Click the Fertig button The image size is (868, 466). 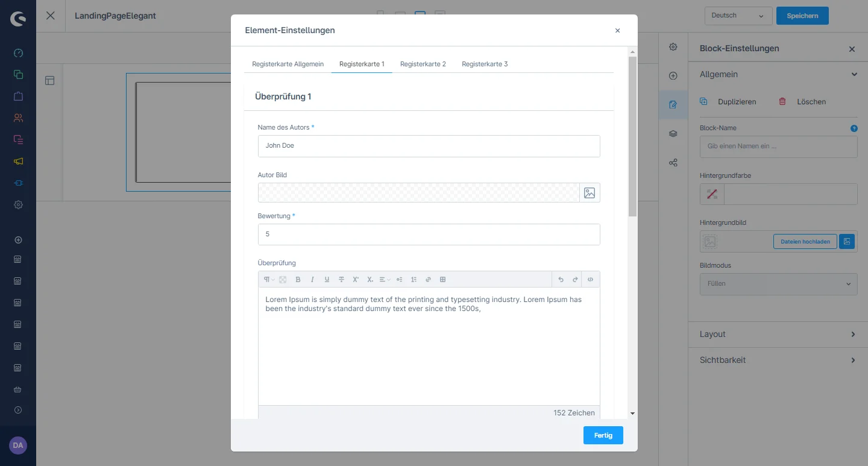(603, 435)
